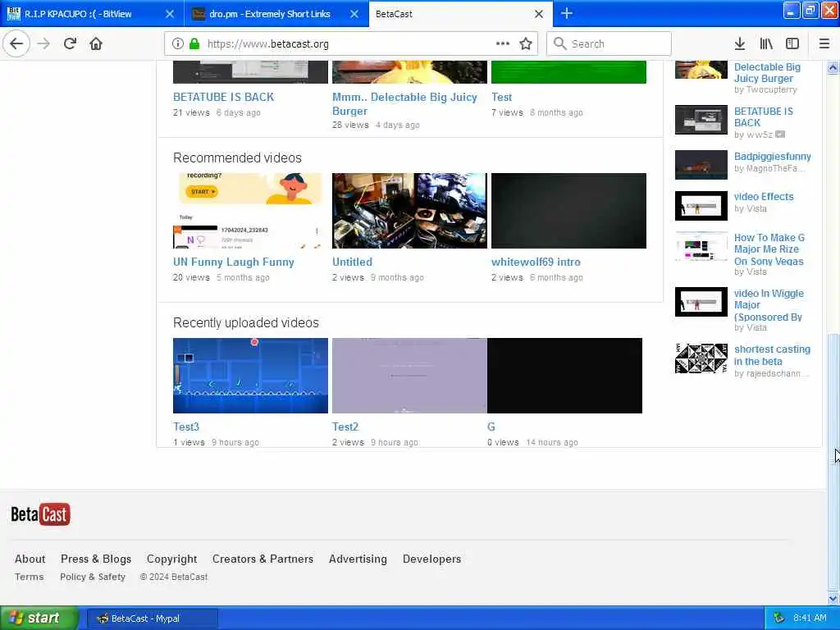Open sidebar video video Effects by Vista
This screenshot has height=630, width=840.
click(764, 197)
